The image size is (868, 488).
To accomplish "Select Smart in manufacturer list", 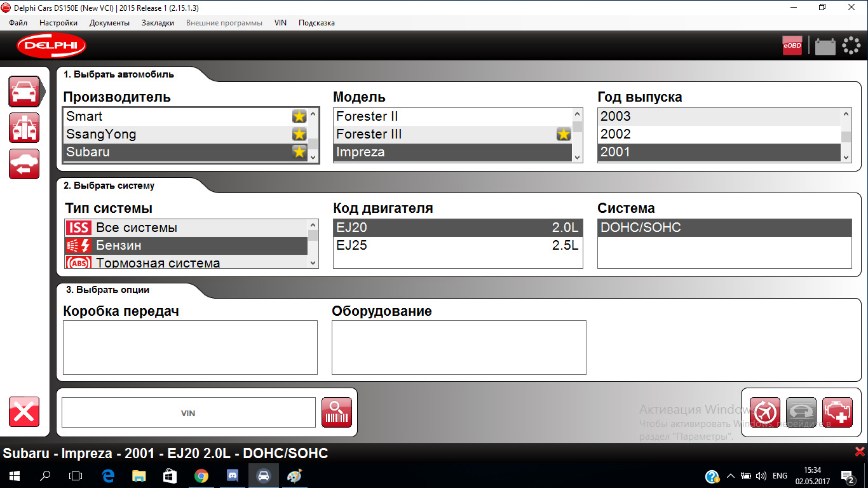I will click(x=186, y=116).
